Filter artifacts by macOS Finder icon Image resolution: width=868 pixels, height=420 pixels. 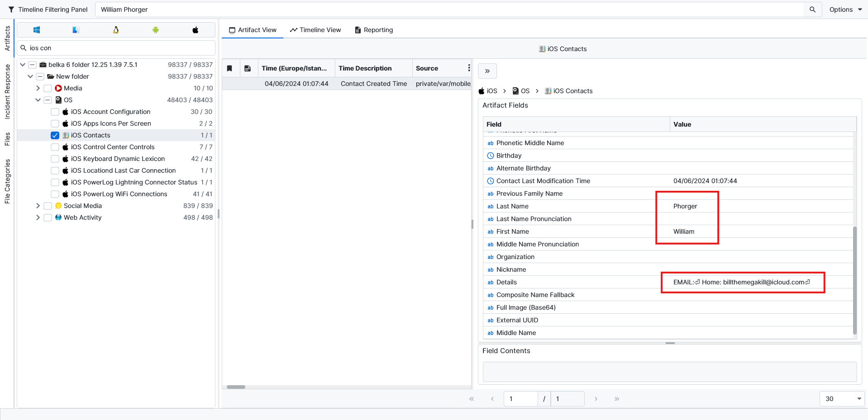click(x=76, y=30)
